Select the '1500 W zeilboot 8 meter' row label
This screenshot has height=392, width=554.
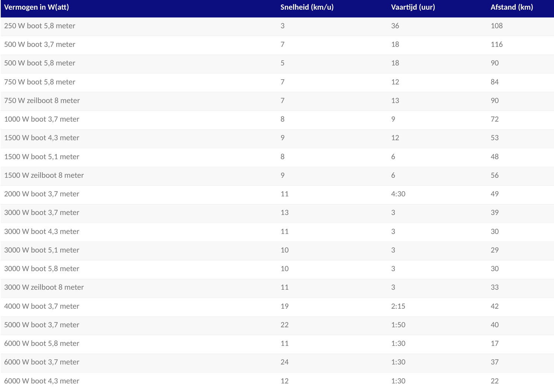click(x=44, y=176)
